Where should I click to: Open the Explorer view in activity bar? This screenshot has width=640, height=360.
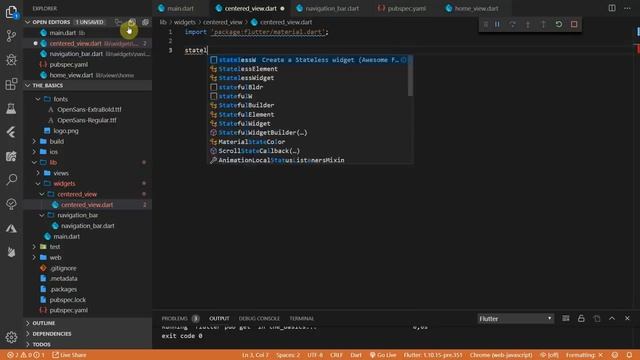pyautogui.click(x=11, y=12)
